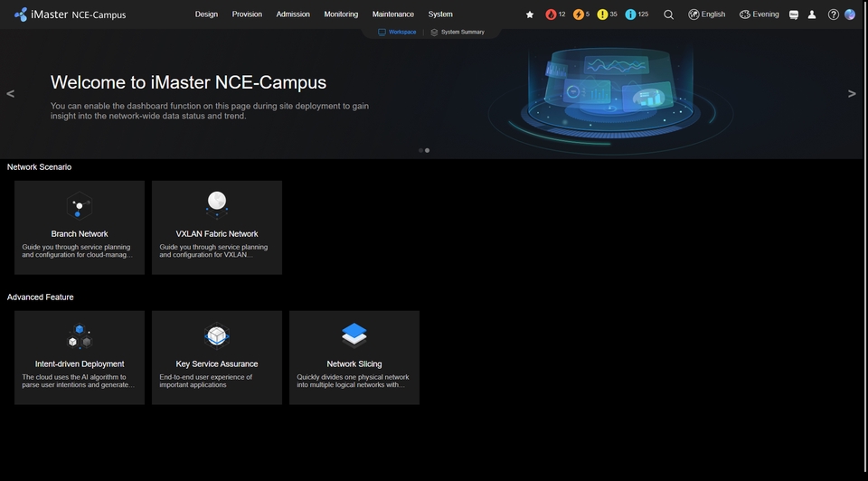The height and width of the screenshot is (481, 868).
Task: Click the iMaster NCE-Campus logo
Action: click(71, 14)
